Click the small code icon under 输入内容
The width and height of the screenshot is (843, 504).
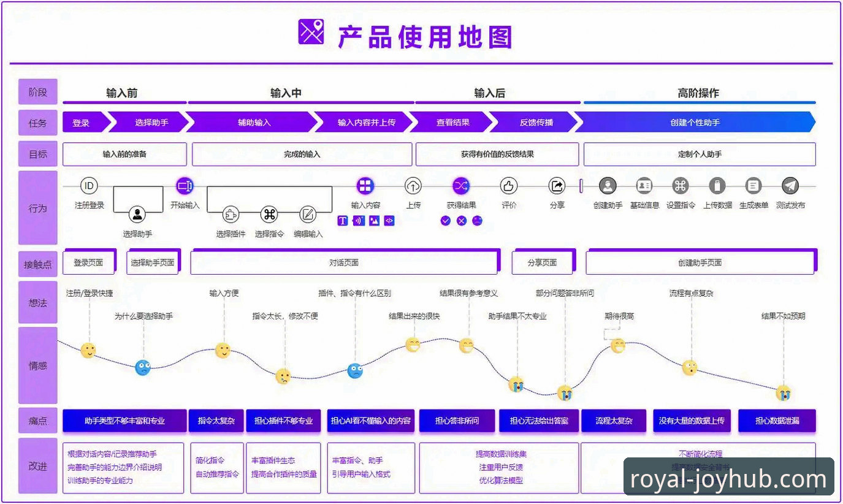(x=389, y=221)
